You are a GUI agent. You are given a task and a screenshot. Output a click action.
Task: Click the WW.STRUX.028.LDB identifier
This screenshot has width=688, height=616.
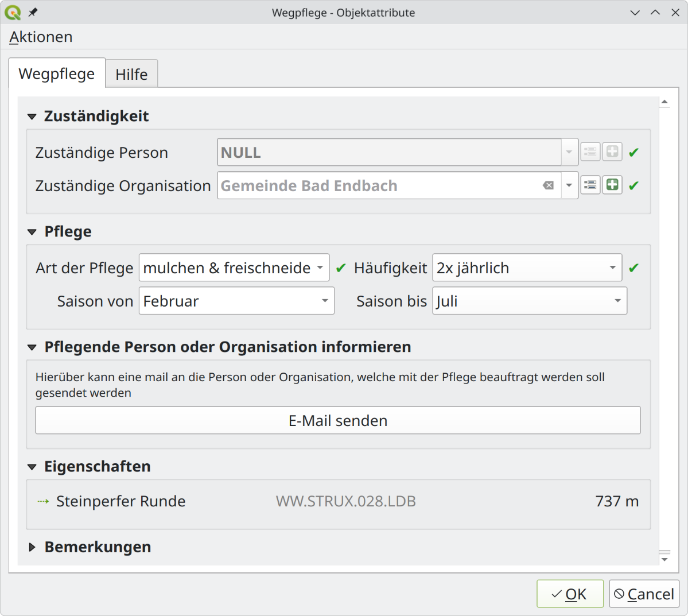346,501
